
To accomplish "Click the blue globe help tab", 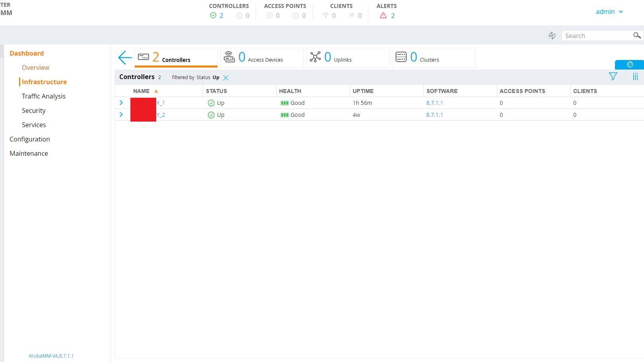I will pos(630,64).
